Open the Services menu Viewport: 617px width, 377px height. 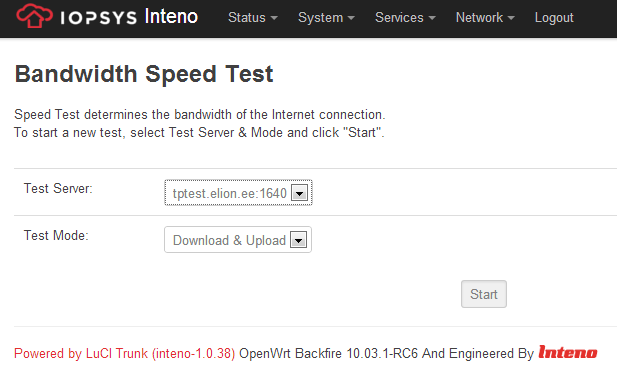(x=405, y=18)
